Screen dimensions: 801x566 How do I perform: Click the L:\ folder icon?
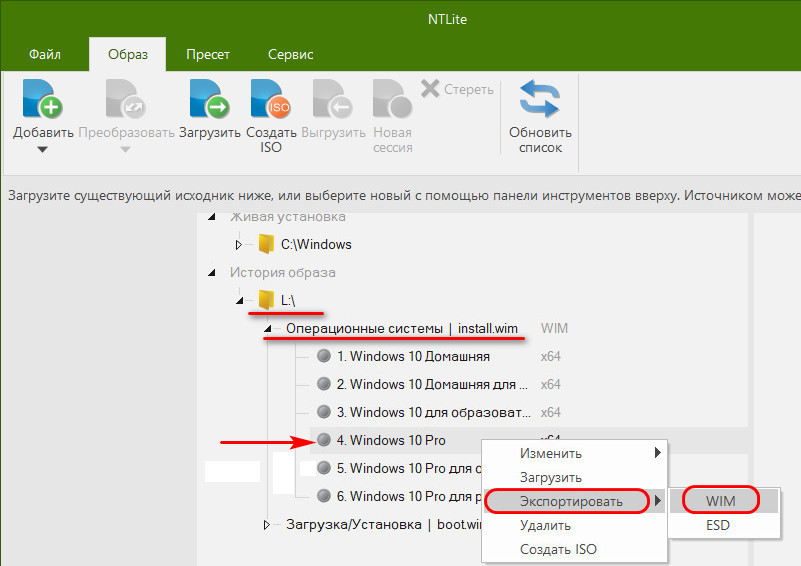pos(266,299)
